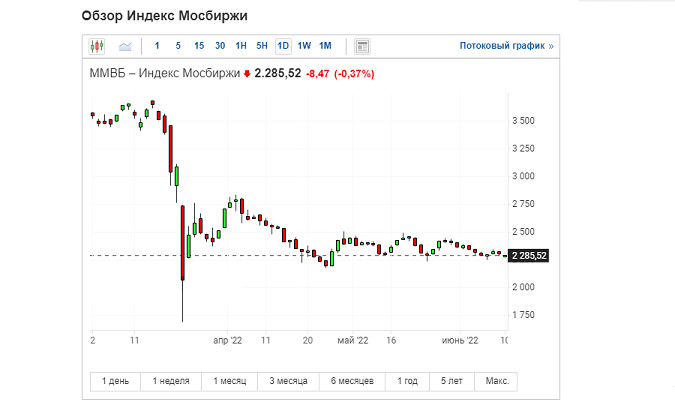Click the июнь '22 date axis label
Image resolution: width=675 pixels, height=417 pixels.
(x=460, y=341)
